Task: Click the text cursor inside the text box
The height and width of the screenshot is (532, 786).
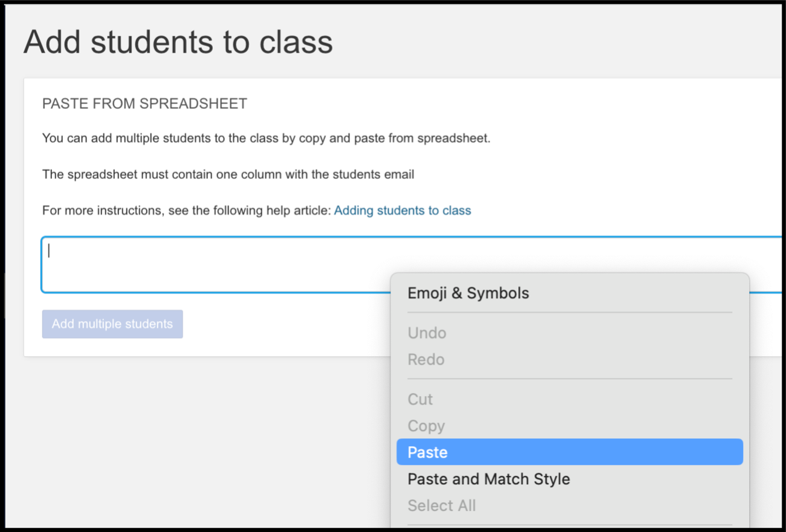Action: (x=49, y=251)
